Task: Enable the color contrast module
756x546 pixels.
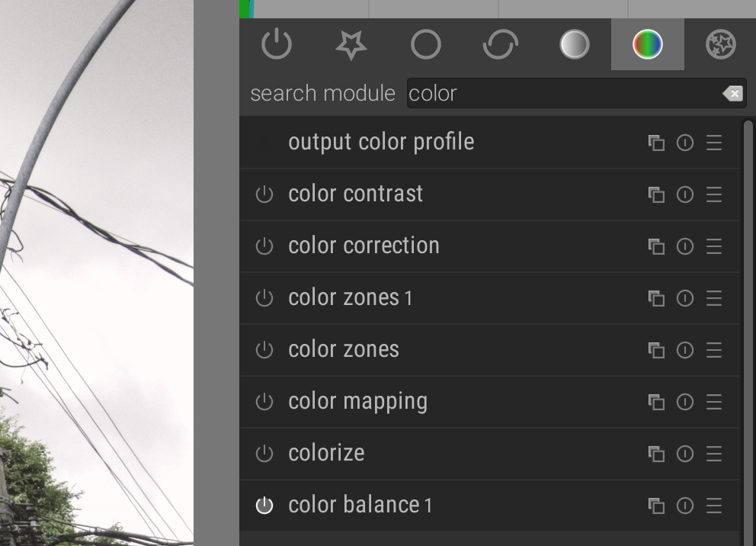Action: click(x=264, y=194)
